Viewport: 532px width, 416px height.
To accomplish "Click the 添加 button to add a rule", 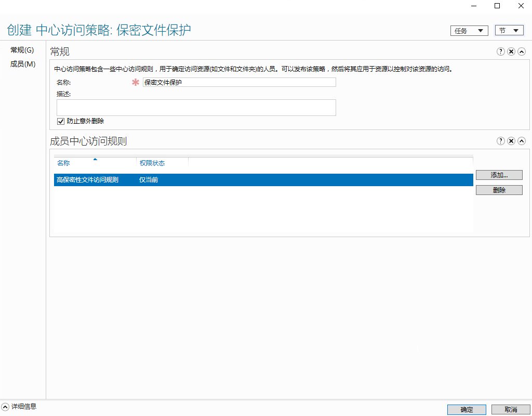I will click(499, 175).
